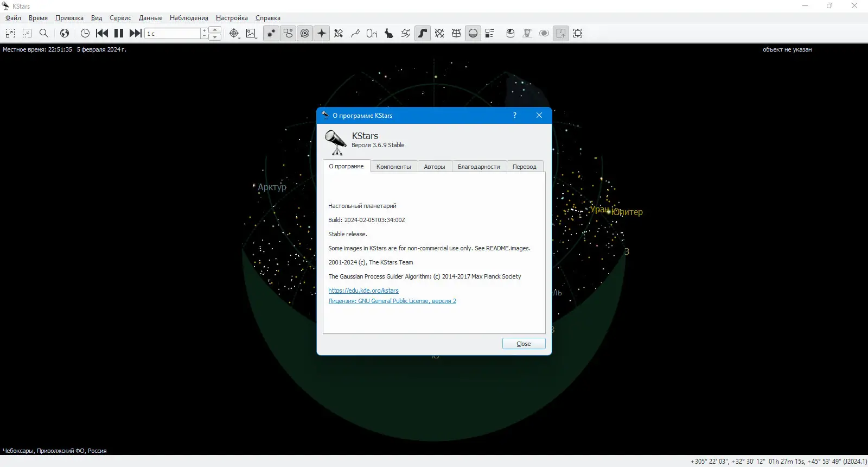Image resolution: width=868 pixels, height=467 pixels.
Task: Open the Данные menu
Action: (x=150, y=18)
